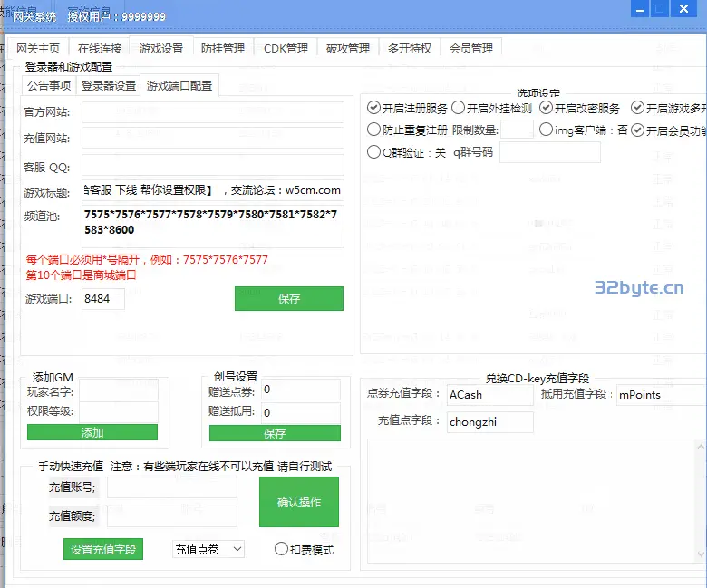Image resolution: width=707 pixels, height=588 pixels.
Task: Go to the CDK管理 tab
Action: (286, 48)
